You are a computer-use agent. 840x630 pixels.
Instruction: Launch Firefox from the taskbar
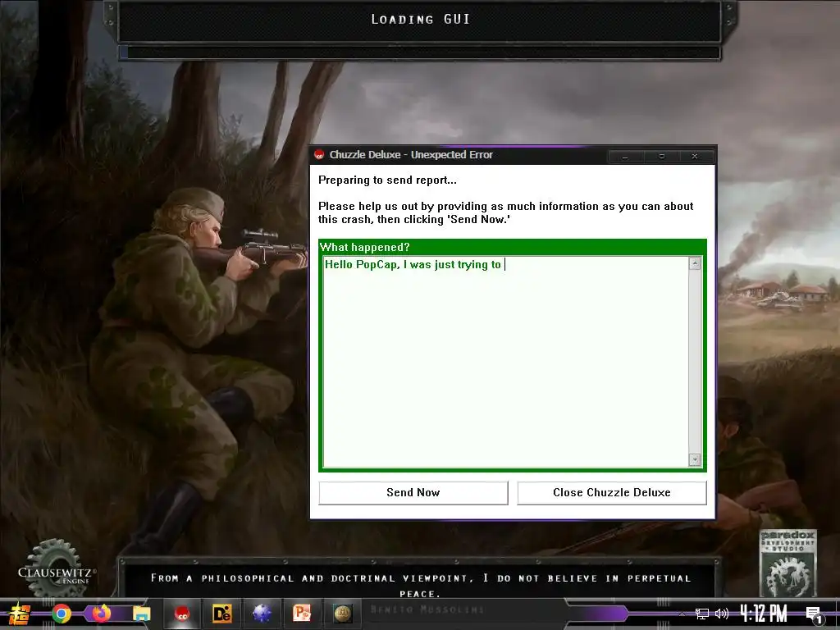tap(101, 613)
